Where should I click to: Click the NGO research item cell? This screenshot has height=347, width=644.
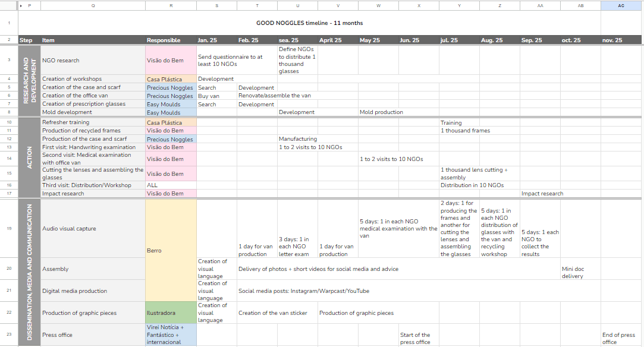pyautogui.click(x=93, y=60)
